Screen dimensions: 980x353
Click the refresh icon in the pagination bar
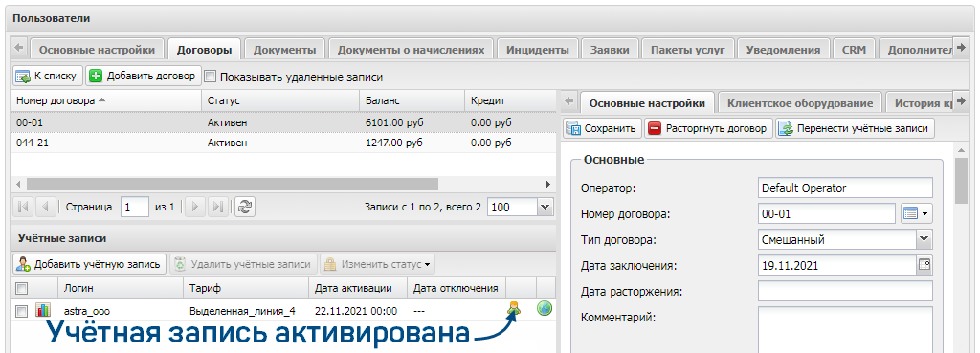pyautogui.click(x=245, y=207)
